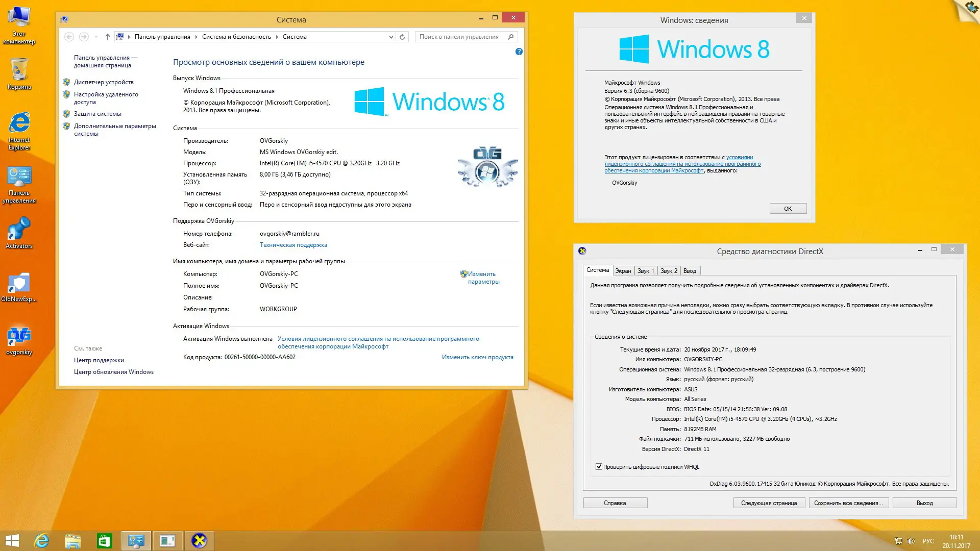This screenshot has height=551, width=980.
Task: Click the taskbar volume speaker icon
Action: (x=911, y=541)
